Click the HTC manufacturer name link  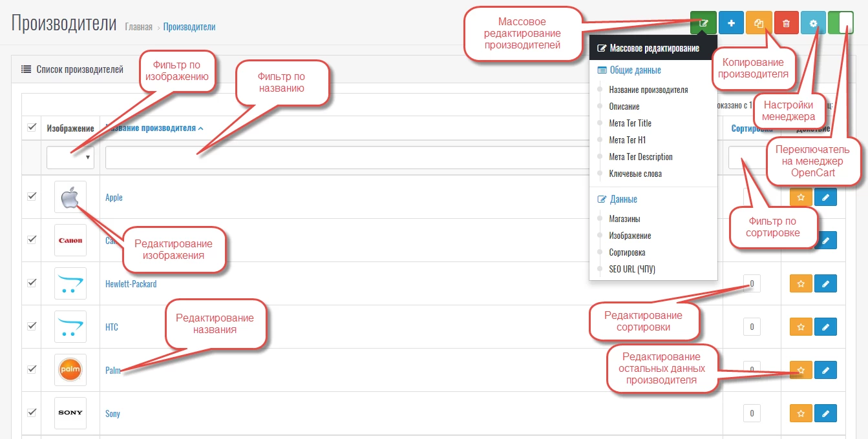pyautogui.click(x=112, y=327)
